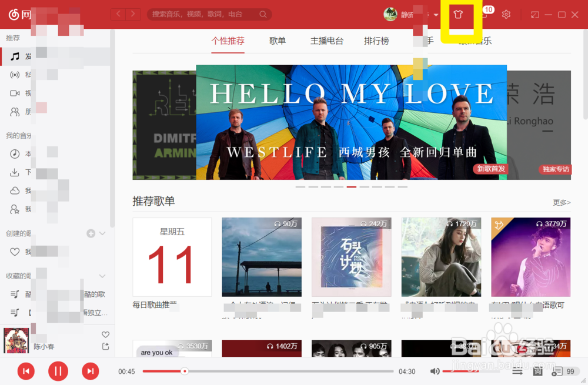Open play queue icon showing 99

564,371
